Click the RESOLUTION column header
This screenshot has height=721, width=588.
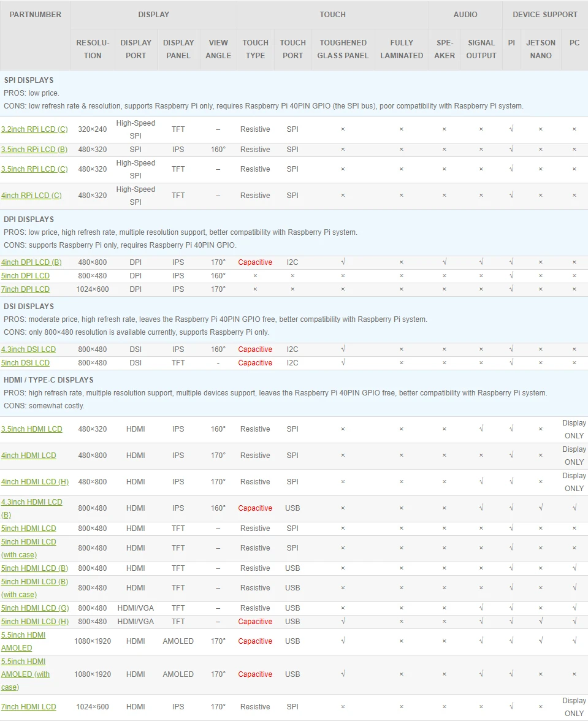click(93, 49)
